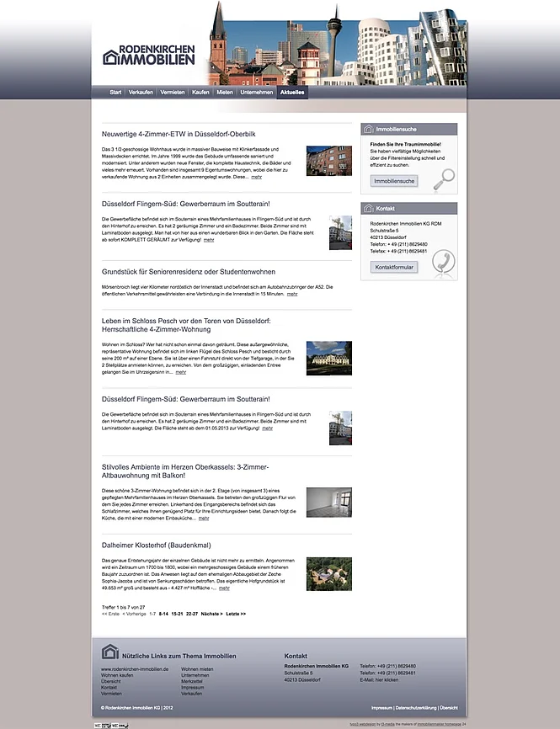Open the Schloss Pesch listing thumbnail

329,358
